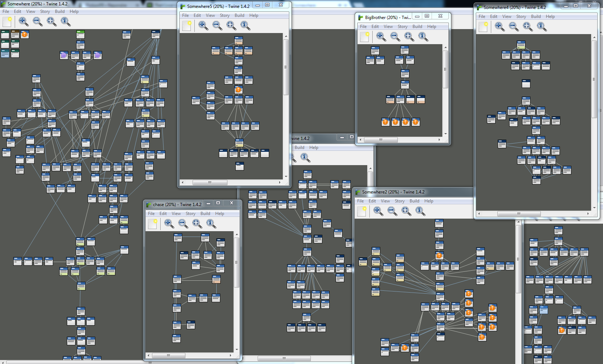Click Zoom 100% icon in BigBrother toolbar
Image resolution: width=603 pixels, height=364 pixels.
423,37
